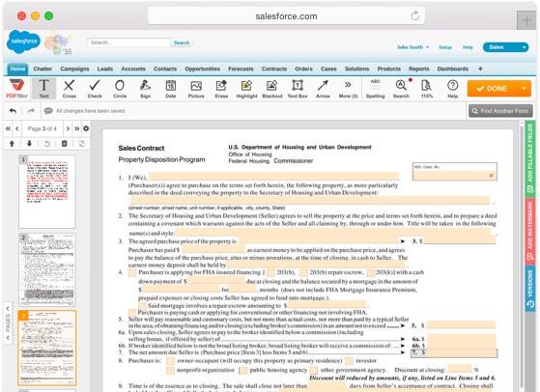Open Versions side tab
The height and width of the screenshot is (392, 540).
[x=530, y=289]
